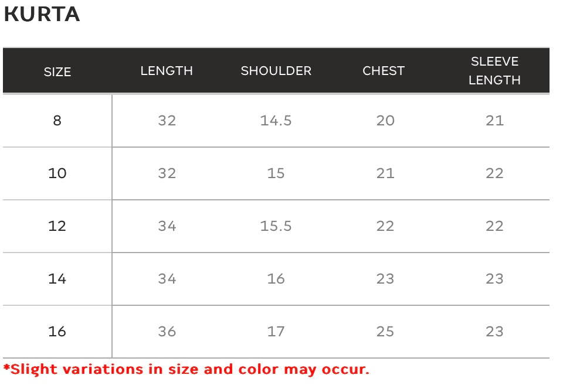Click length value 36 for size 16

pos(167,332)
